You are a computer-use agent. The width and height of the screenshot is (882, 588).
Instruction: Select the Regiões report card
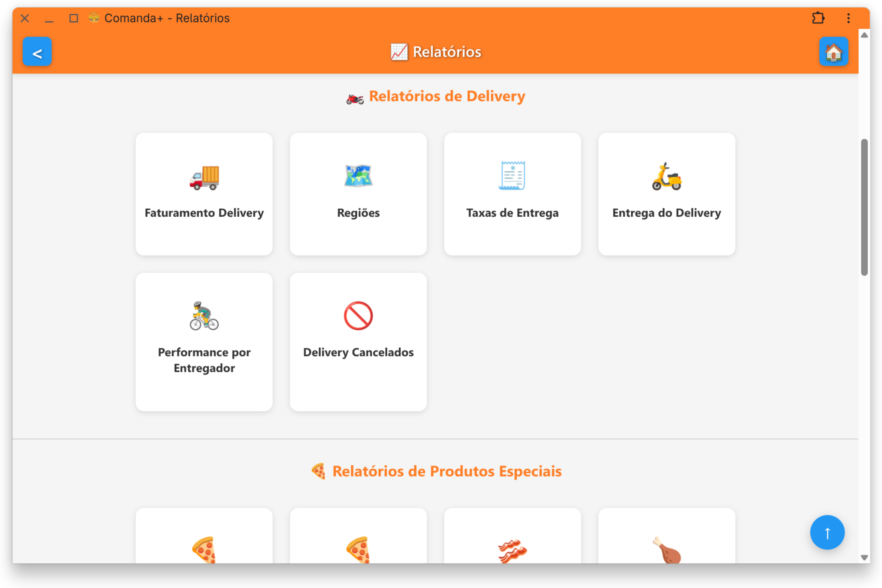click(x=358, y=194)
